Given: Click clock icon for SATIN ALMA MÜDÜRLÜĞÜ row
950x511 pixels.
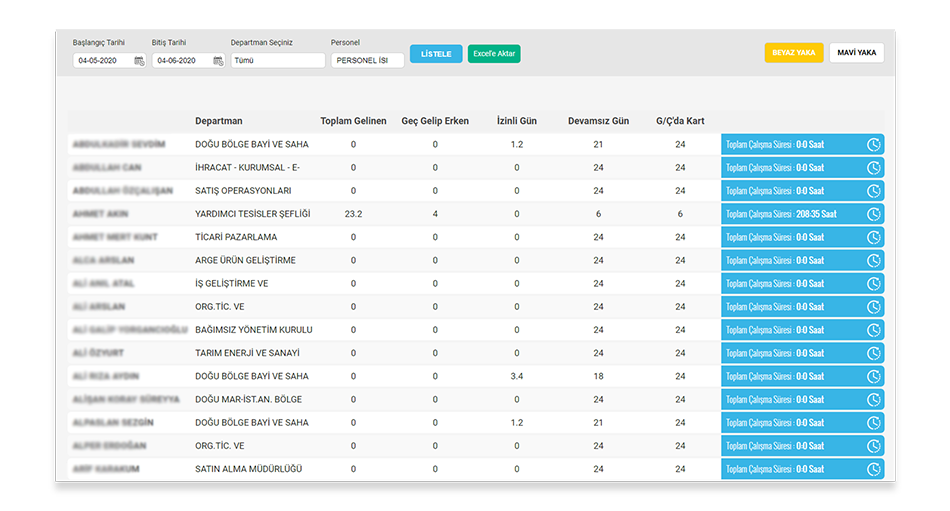Looking at the screenshot, I should coord(873,469).
